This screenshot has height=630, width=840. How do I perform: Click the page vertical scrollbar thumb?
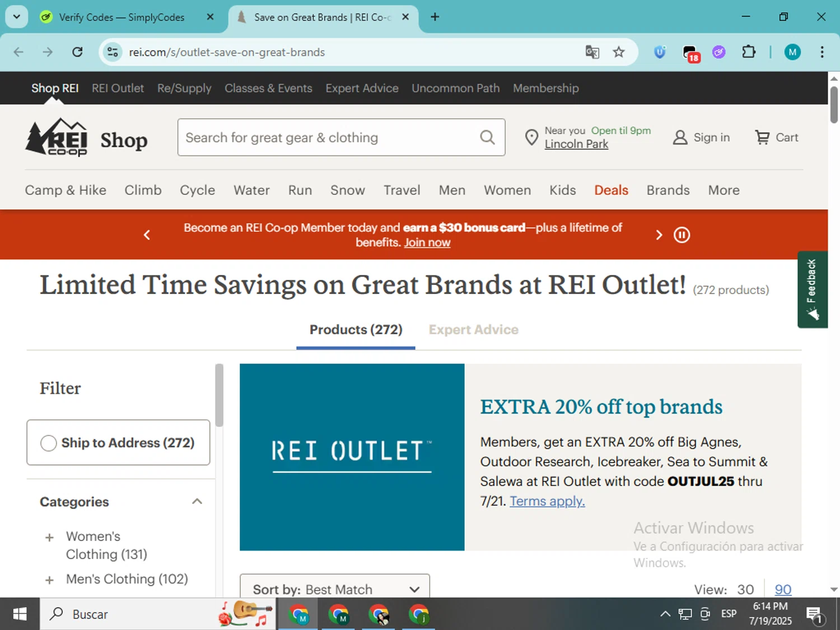pyautogui.click(x=834, y=105)
